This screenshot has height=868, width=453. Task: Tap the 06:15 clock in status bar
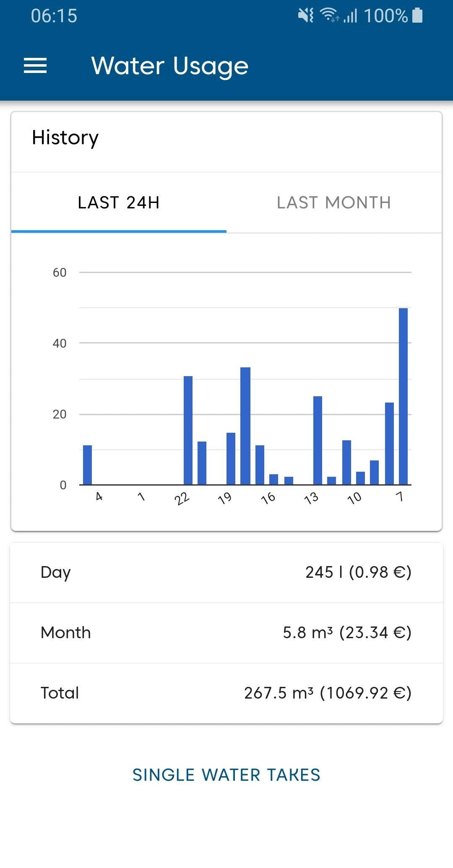[x=54, y=16]
